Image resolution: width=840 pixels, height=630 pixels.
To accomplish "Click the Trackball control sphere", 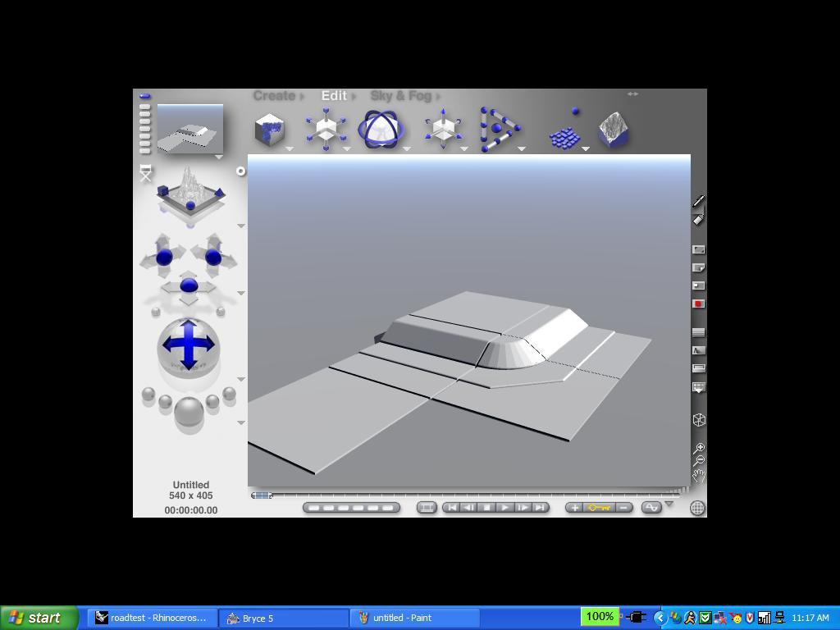I will (189, 347).
